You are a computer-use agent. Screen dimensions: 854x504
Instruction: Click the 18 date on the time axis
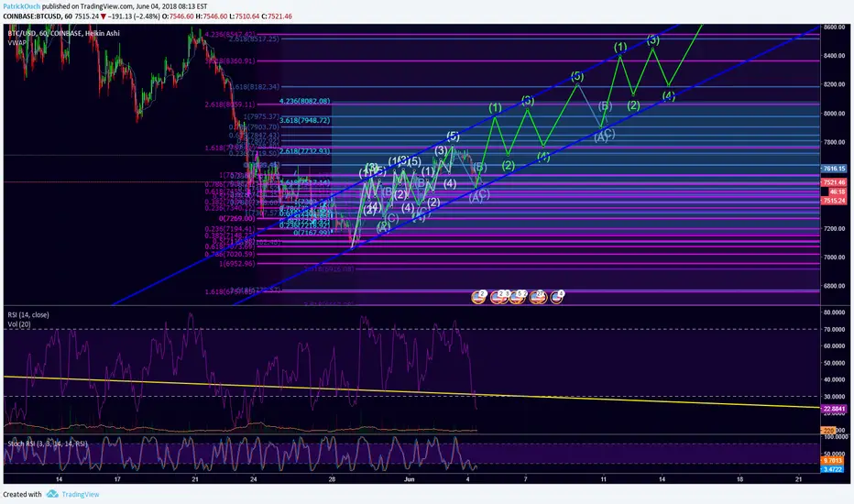739,479
